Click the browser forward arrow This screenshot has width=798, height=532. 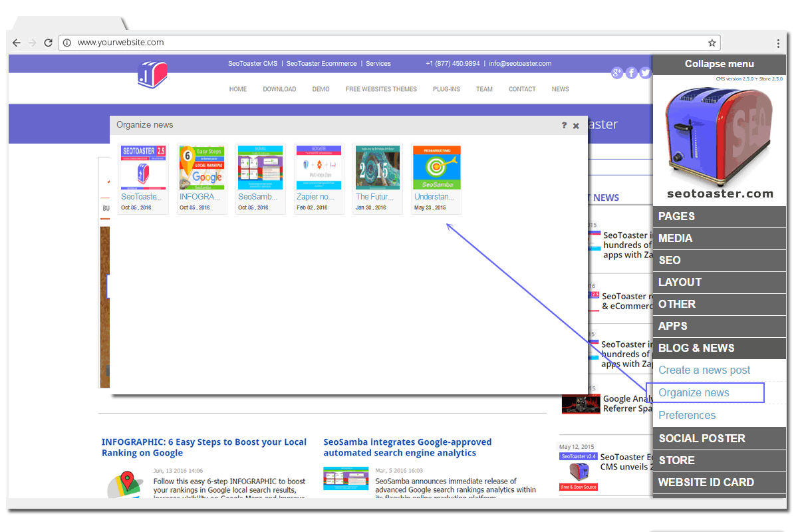click(x=33, y=43)
